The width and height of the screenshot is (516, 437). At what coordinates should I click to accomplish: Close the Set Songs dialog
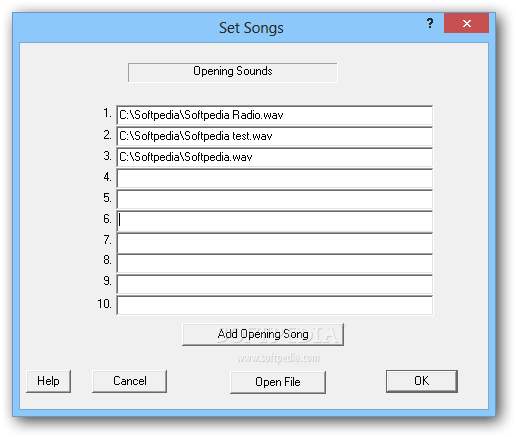pyautogui.click(x=466, y=23)
